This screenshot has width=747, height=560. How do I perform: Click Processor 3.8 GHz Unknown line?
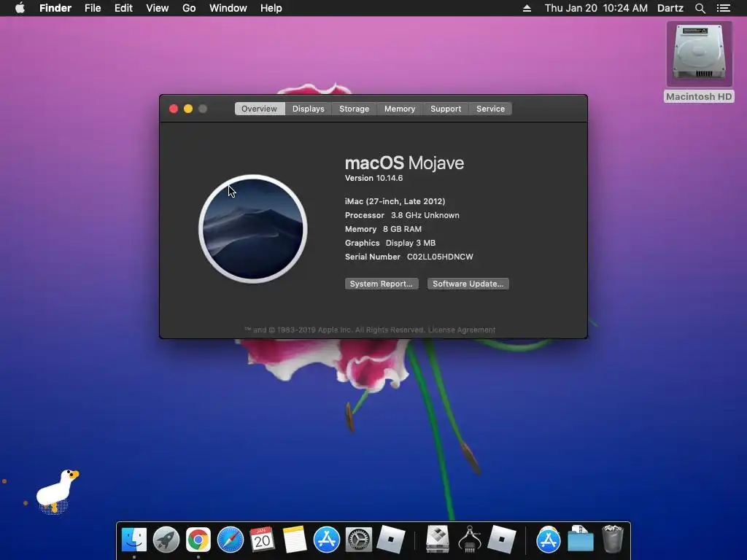[x=402, y=215]
